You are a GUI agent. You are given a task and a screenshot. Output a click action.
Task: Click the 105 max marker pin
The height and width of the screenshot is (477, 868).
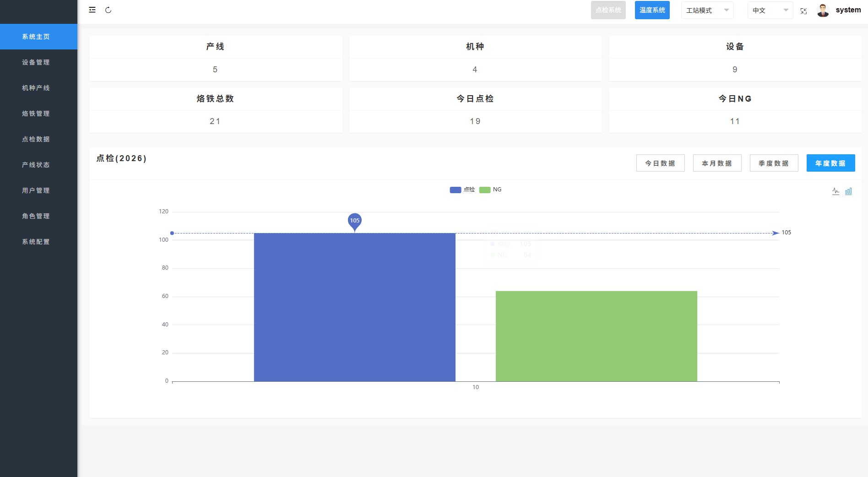point(355,222)
